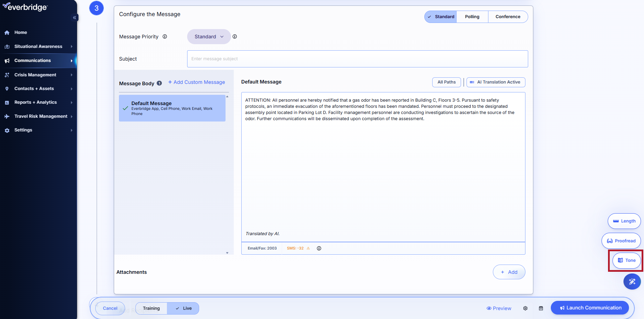Open the Standard priority dropdown

(209, 37)
